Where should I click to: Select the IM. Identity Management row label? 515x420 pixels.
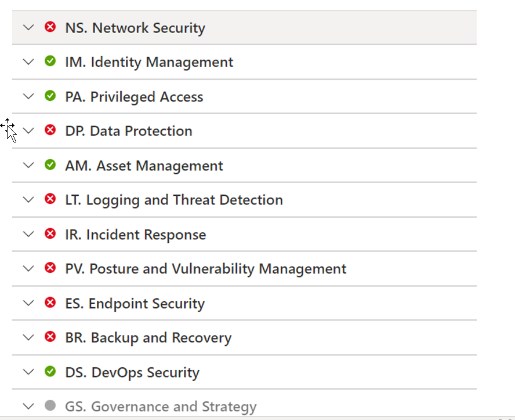pos(149,62)
